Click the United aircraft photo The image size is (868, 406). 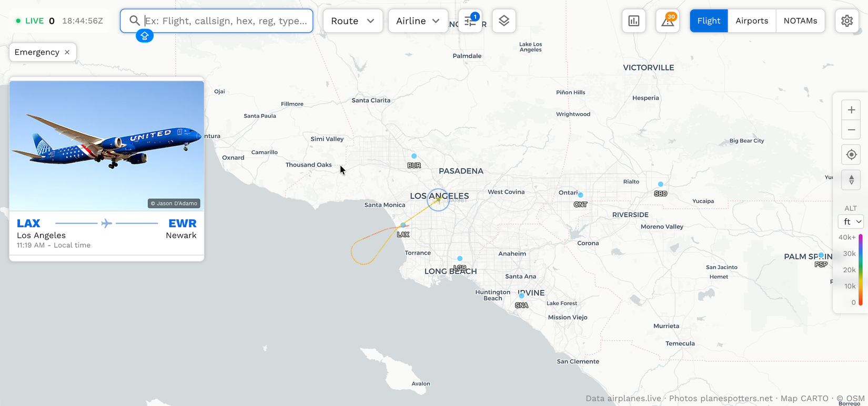click(x=107, y=146)
